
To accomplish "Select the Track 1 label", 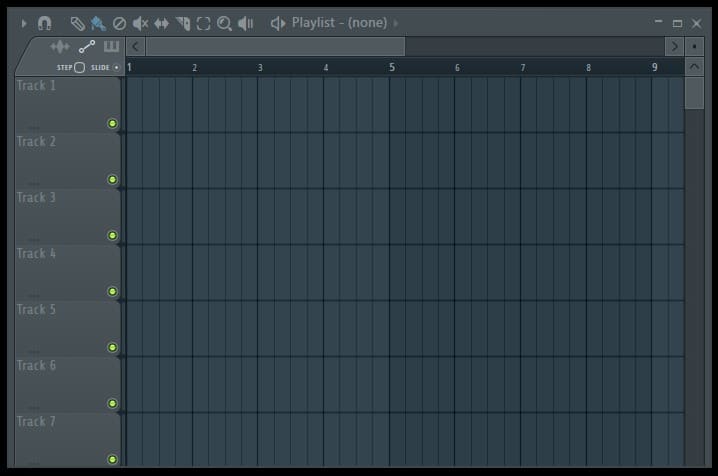I will [36, 86].
